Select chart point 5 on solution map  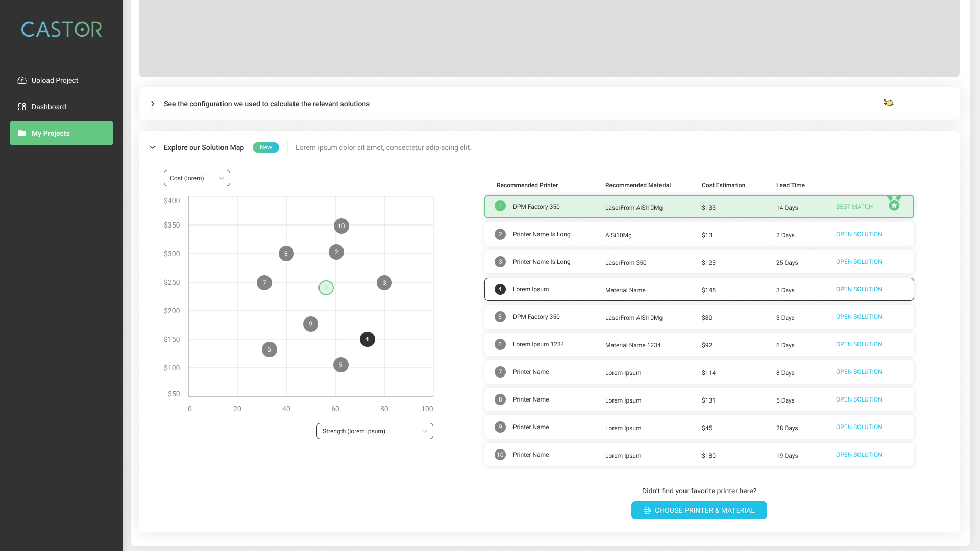(x=341, y=365)
